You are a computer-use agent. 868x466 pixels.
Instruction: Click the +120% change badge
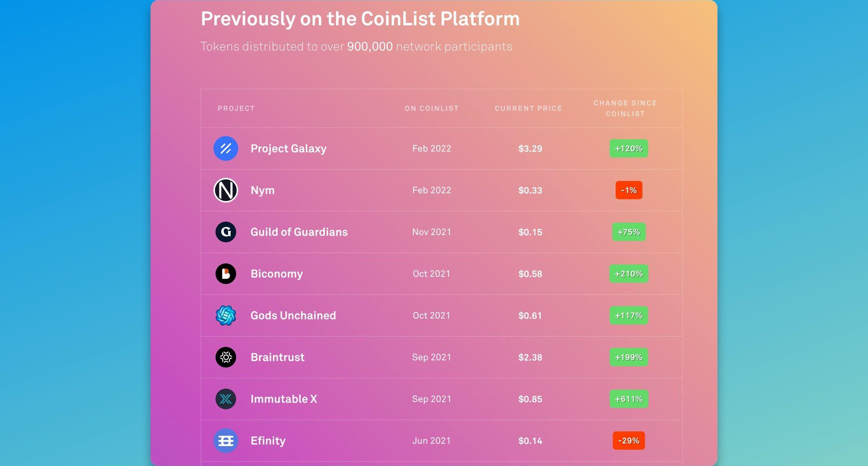(629, 148)
